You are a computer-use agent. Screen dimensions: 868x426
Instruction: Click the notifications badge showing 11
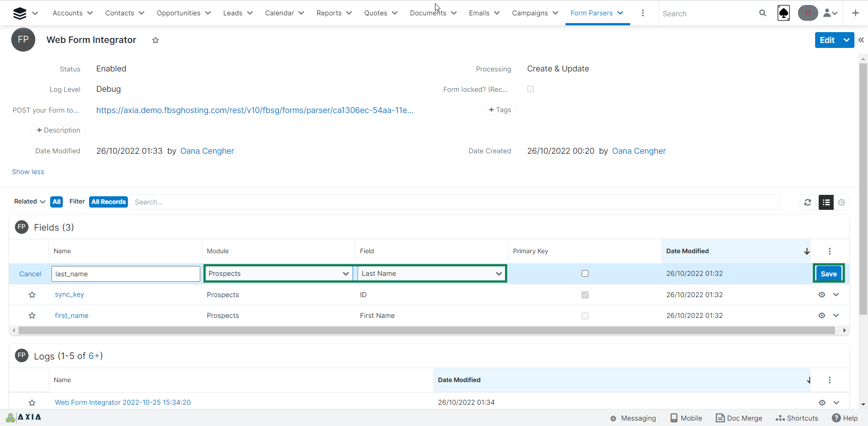click(x=807, y=13)
